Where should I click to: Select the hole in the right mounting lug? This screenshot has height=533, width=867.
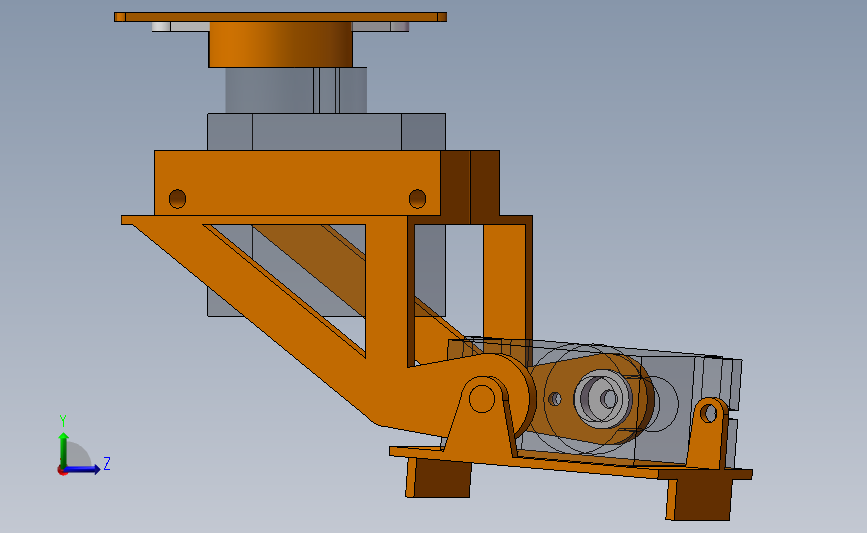[x=709, y=412]
